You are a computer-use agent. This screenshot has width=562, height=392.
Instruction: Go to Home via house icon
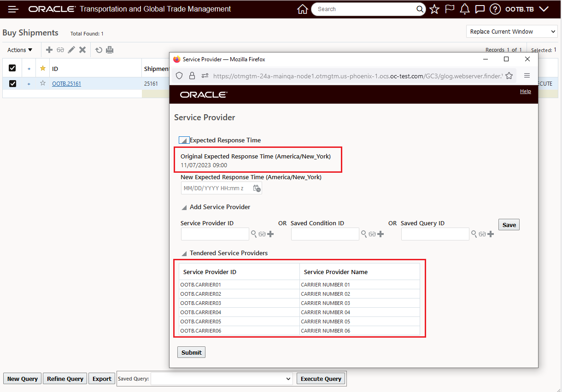coord(302,9)
